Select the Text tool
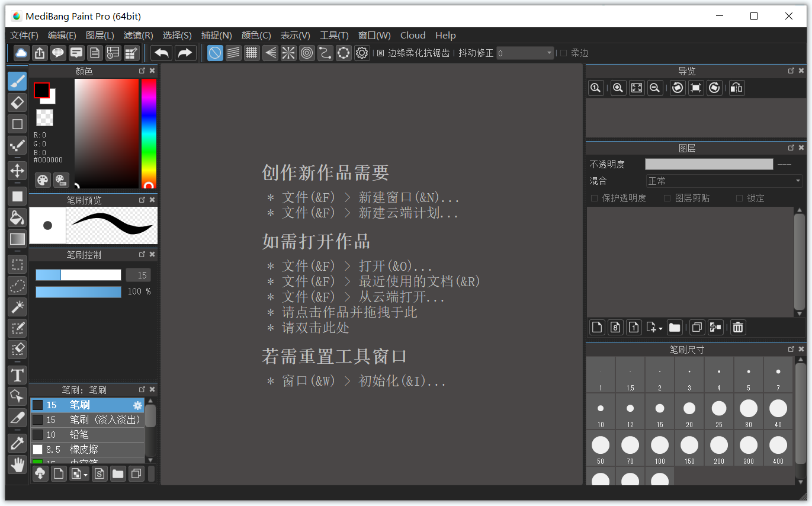 pos(17,375)
